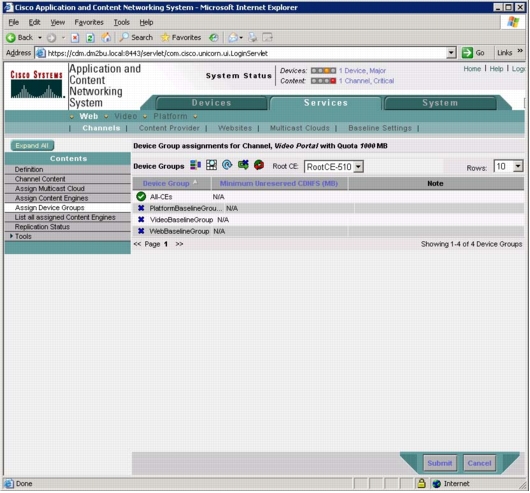Image resolution: width=530 pixels, height=493 pixels.
Task: Click the blue circular refresh icon in Device Groups
Action: click(227, 165)
